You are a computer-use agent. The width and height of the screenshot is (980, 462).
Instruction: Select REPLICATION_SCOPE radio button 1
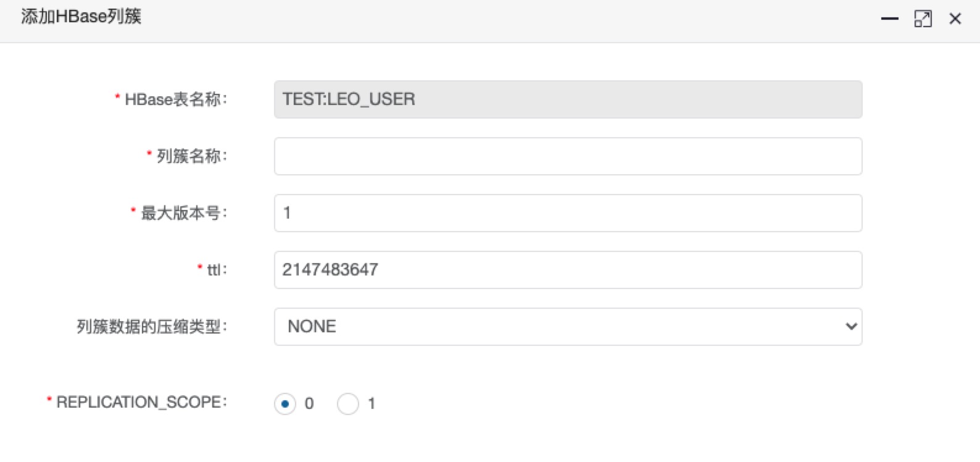[x=348, y=404]
